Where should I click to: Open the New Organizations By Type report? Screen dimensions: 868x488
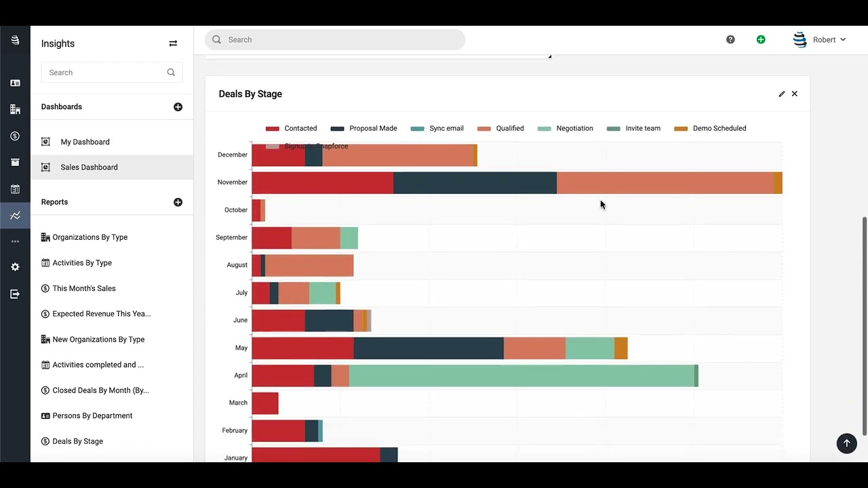(x=98, y=340)
